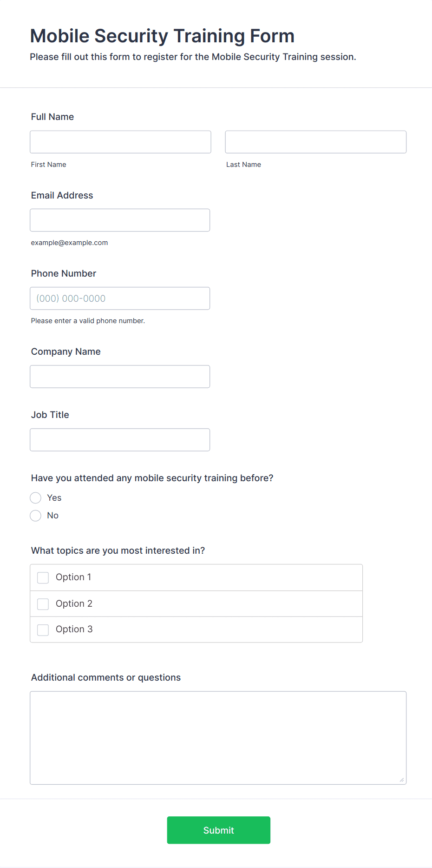Click the Option 3 label text

(74, 629)
